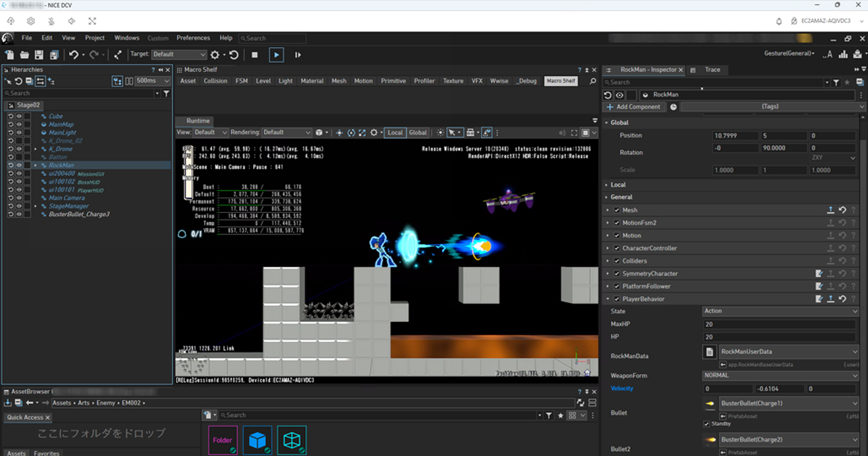868x456 pixels.
Task: Click the scale gizmo icon in Runtime toolbar
Action: 362,132
